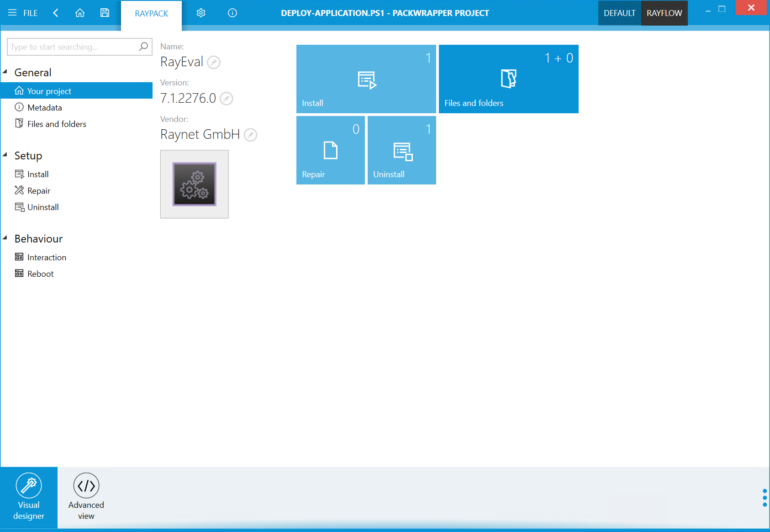This screenshot has height=532, width=770.
Task: Click the search field in the sidebar
Action: pos(73,47)
